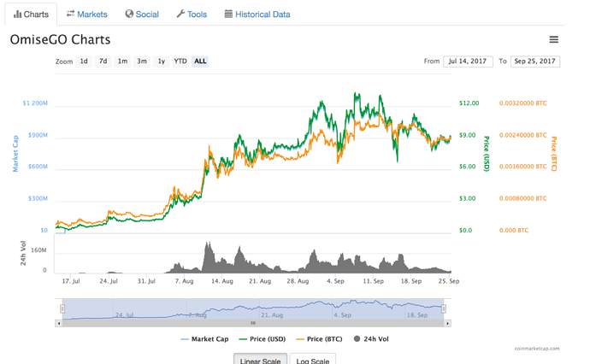Go to the Historical Data tab
The image size is (590, 364).
click(x=257, y=15)
